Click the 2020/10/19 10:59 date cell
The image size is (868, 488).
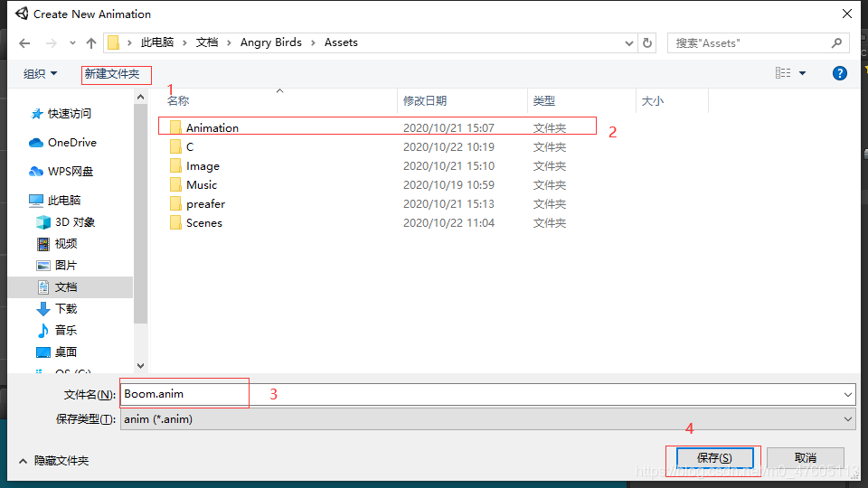point(449,184)
